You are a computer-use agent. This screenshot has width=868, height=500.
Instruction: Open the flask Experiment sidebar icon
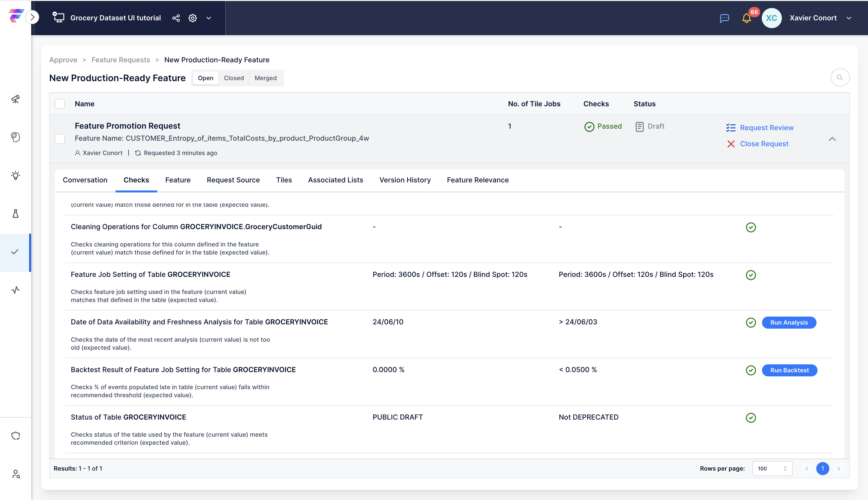click(15, 214)
